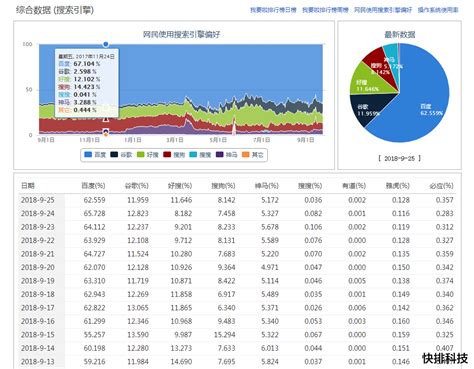Click the 搜狗(%) column header

point(223,186)
